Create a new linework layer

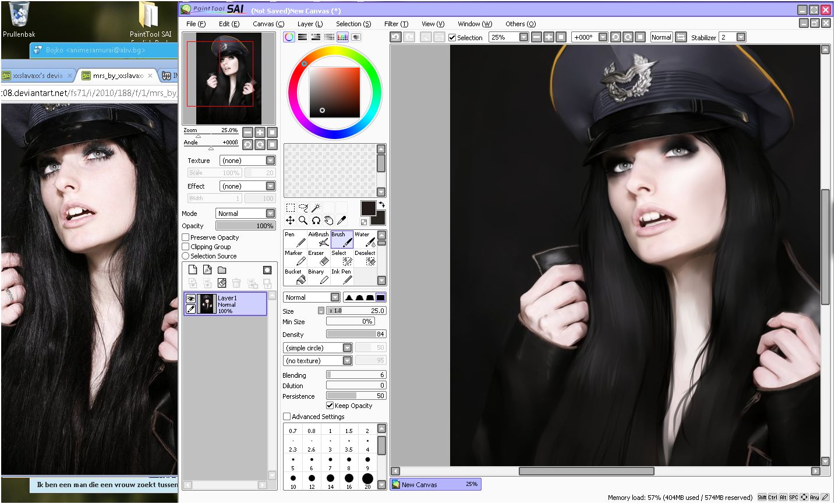pyautogui.click(x=207, y=270)
